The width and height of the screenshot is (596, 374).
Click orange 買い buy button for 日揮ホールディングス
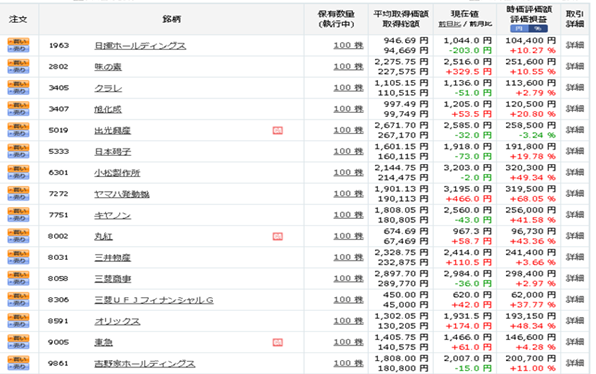coord(18,42)
